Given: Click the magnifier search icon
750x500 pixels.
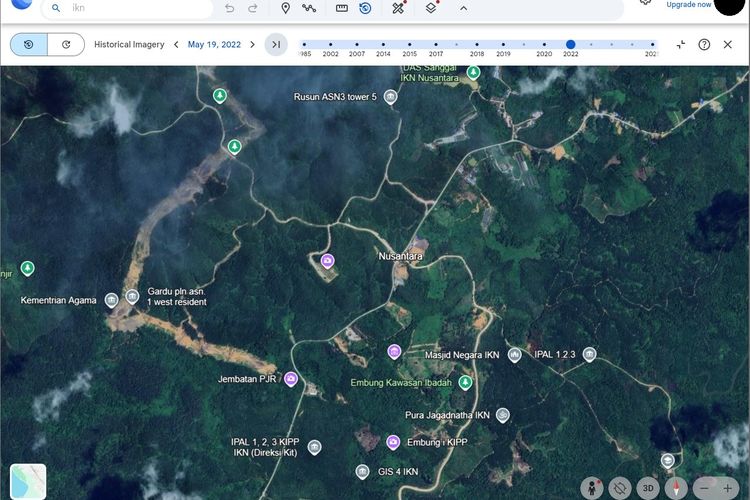Looking at the screenshot, I should [x=56, y=8].
